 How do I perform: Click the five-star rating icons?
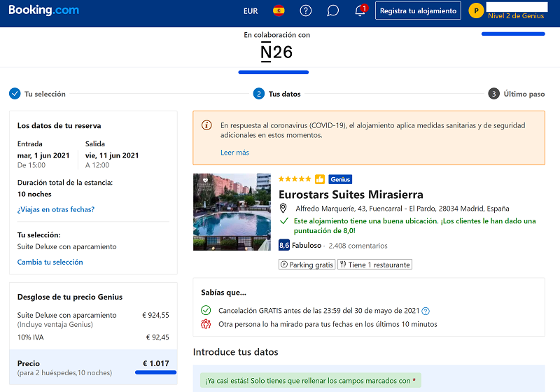(295, 179)
